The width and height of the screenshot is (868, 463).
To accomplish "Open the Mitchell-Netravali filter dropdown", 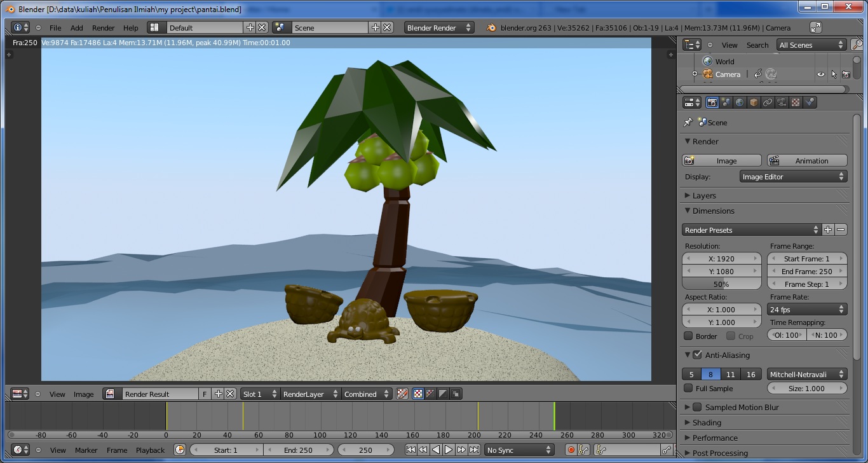I will coord(808,374).
